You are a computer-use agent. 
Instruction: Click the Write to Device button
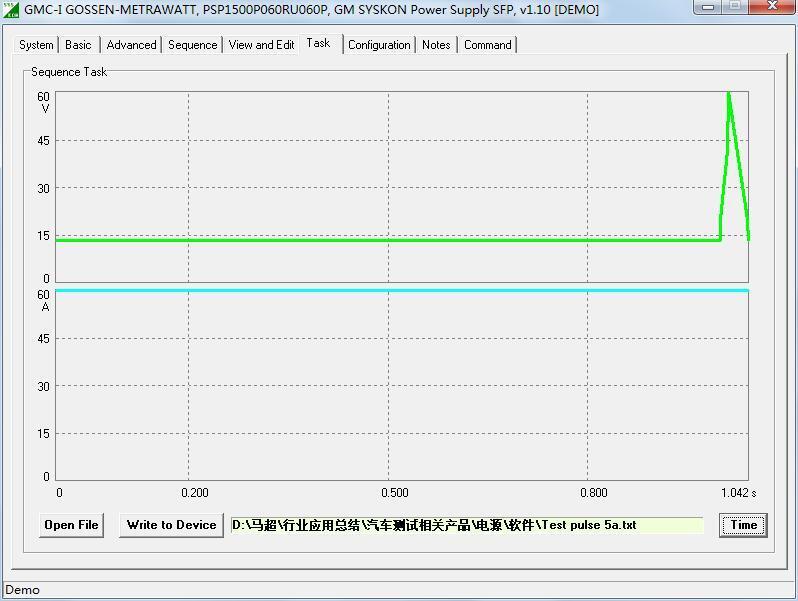tap(171, 525)
